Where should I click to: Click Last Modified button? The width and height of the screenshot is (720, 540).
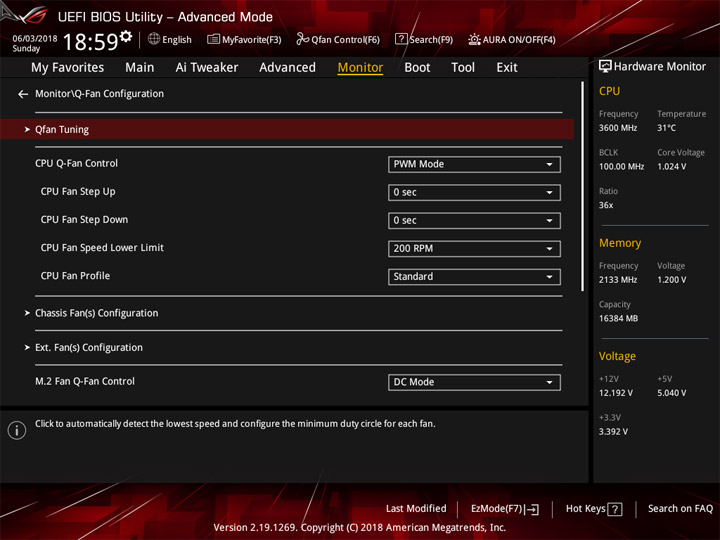(x=416, y=509)
